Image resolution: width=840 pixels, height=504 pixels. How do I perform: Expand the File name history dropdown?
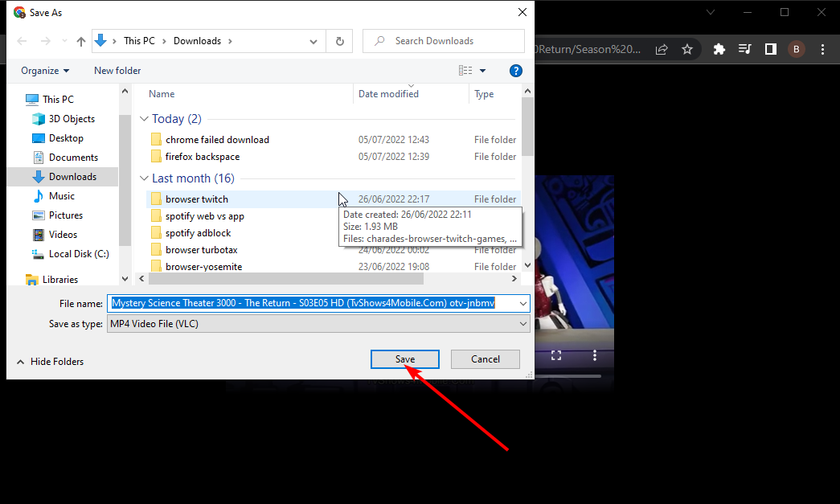522,304
